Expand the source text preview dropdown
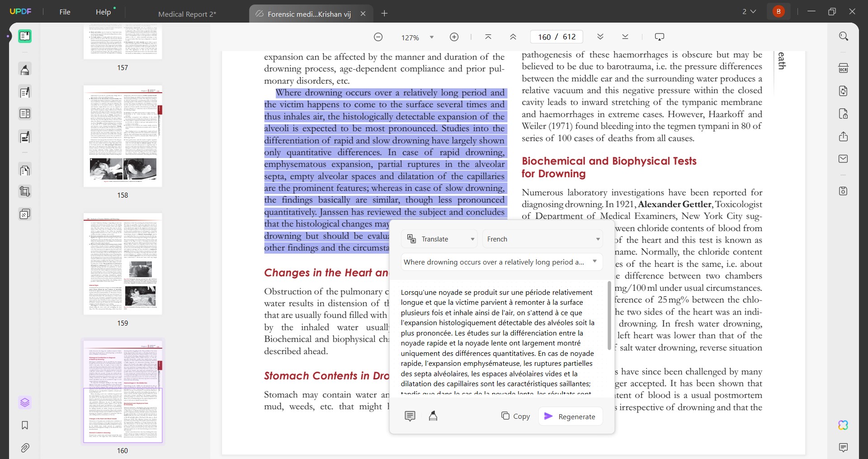Image resolution: width=868 pixels, height=459 pixels. point(502,262)
